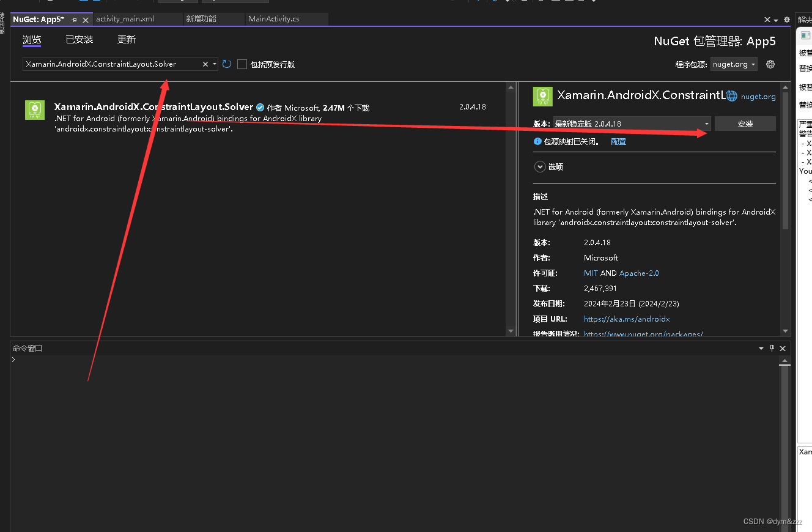812x532 pixels.
Task: Open the search history dropdown arrow
Action: 214,64
